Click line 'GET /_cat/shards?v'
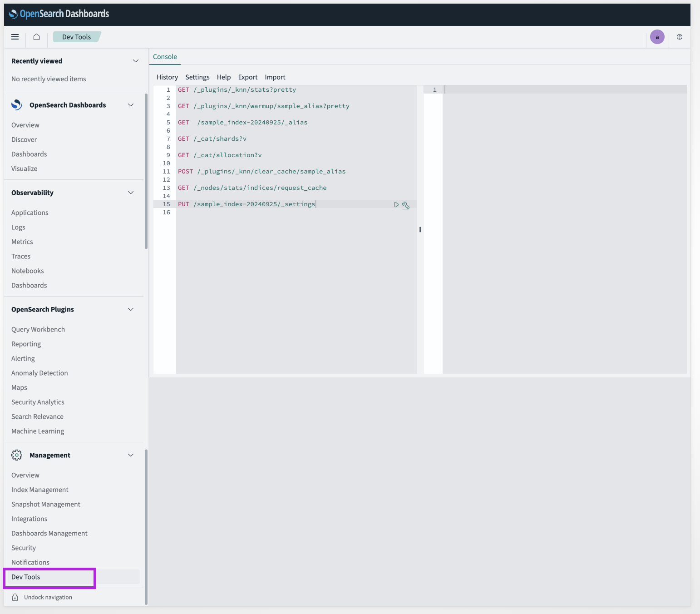 coord(212,139)
